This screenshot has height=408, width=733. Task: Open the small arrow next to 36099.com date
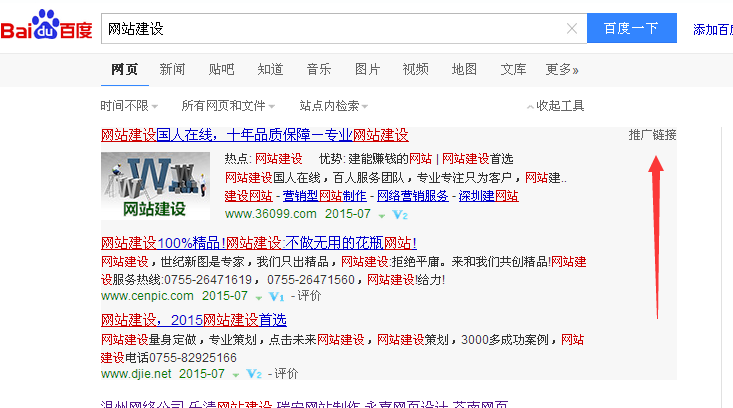click(x=381, y=215)
